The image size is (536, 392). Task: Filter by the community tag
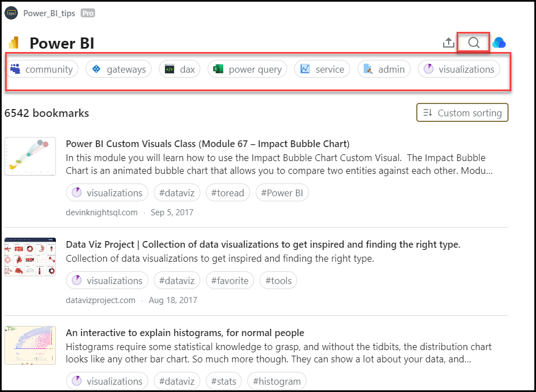pyautogui.click(x=43, y=69)
